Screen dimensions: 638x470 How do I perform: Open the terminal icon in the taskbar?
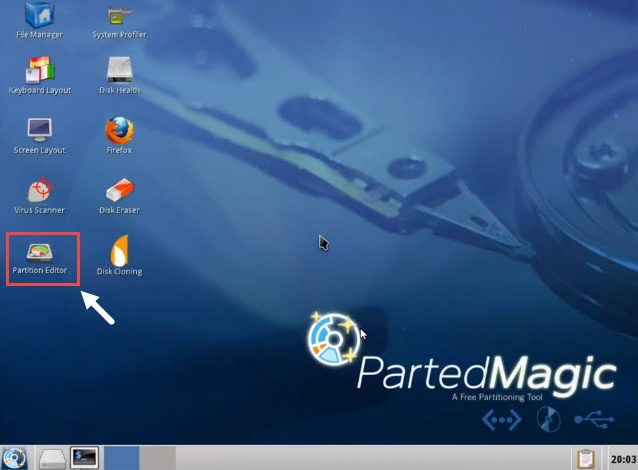pyautogui.click(x=84, y=458)
